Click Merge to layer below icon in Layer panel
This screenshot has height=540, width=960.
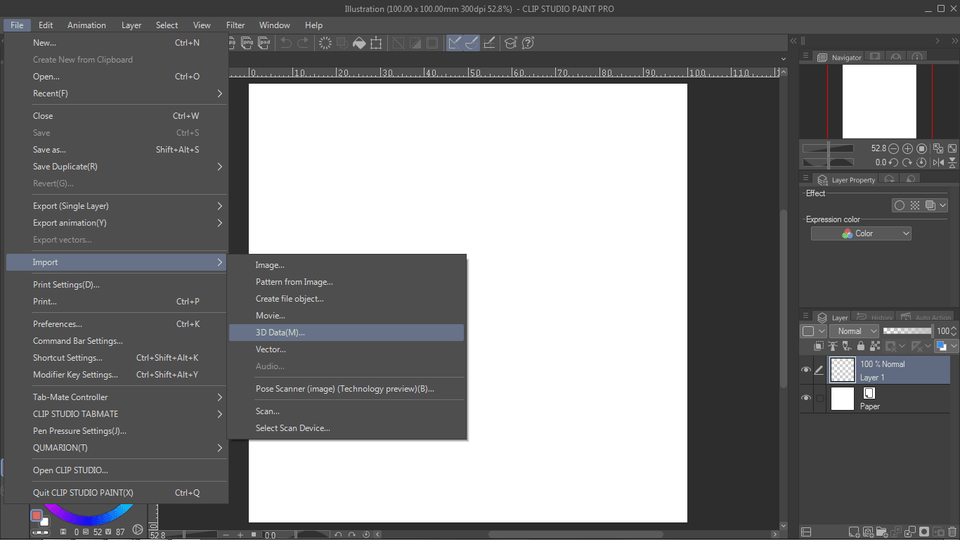(910, 531)
